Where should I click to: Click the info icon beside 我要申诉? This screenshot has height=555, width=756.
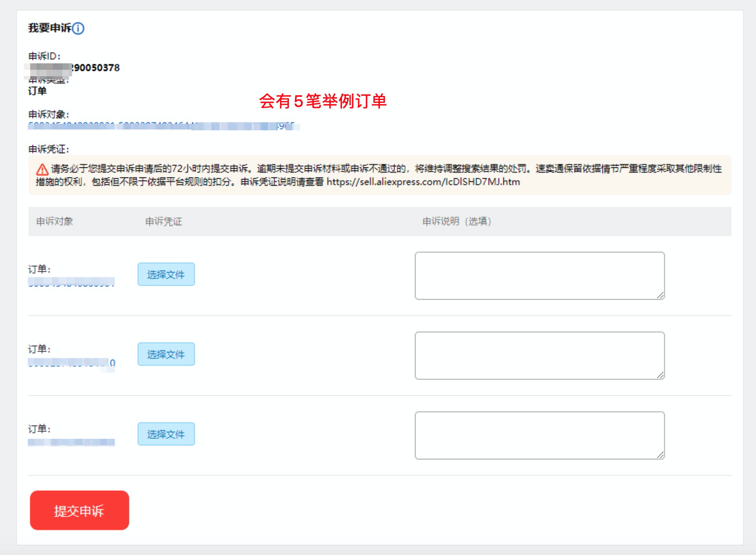click(78, 28)
